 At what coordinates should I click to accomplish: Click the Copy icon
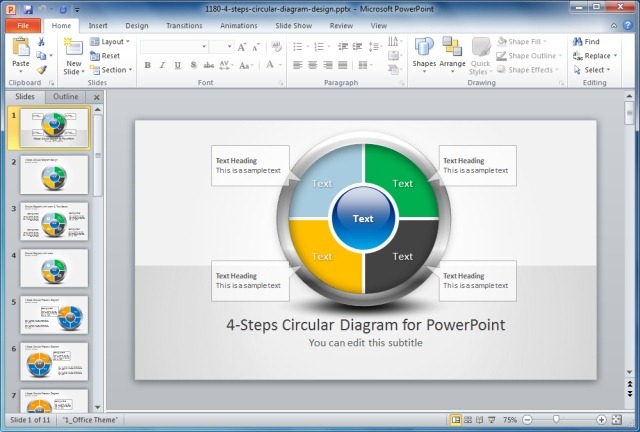(x=41, y=56)
